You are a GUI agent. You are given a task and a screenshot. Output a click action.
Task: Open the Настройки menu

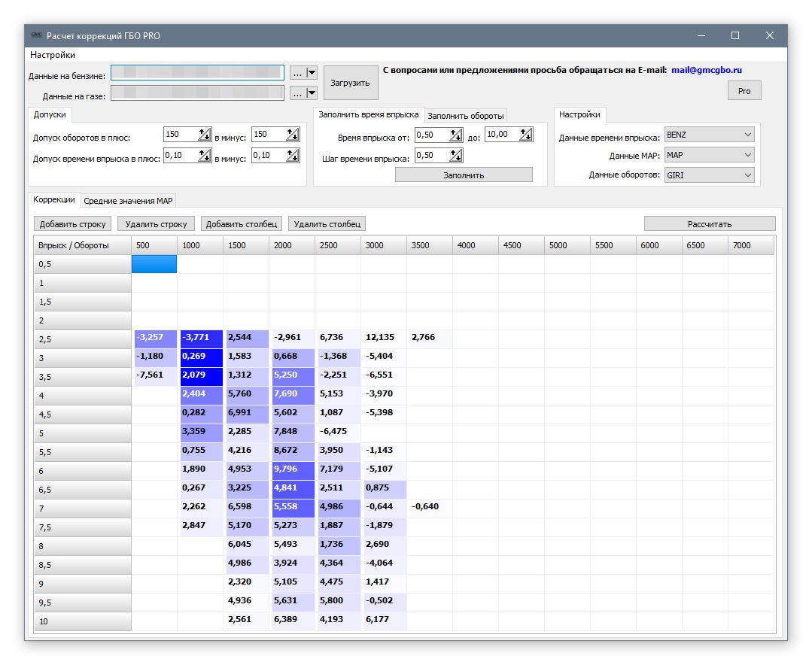(x=53, y=55)
